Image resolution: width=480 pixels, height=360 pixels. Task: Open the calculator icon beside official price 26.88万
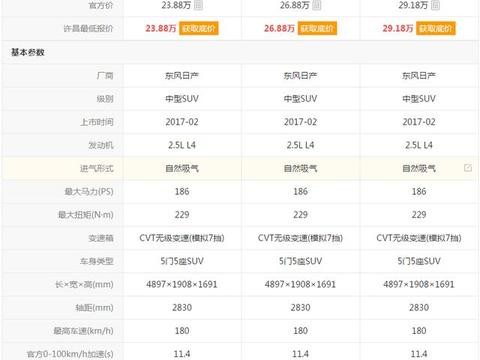point(317,5)
